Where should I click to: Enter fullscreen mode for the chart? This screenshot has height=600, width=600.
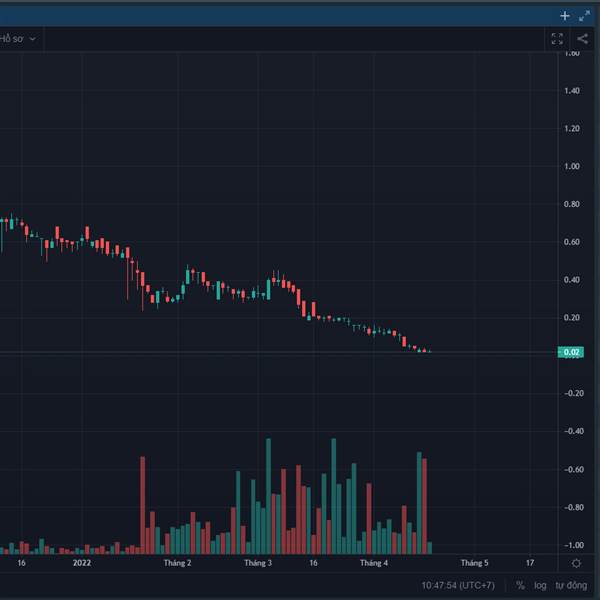[557, 39]
